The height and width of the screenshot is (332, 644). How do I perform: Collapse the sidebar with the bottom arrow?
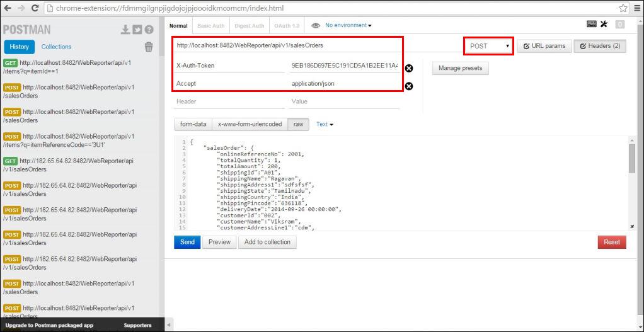169,325
